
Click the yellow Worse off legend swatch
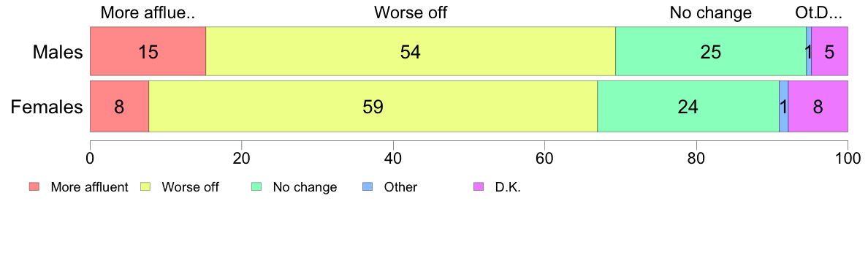coord(145,187)
